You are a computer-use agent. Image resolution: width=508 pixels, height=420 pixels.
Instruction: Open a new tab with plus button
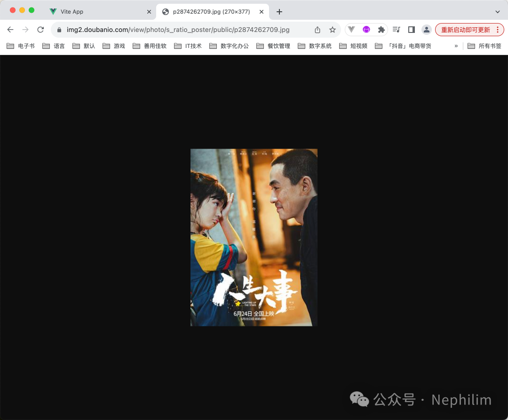point(279,12)
